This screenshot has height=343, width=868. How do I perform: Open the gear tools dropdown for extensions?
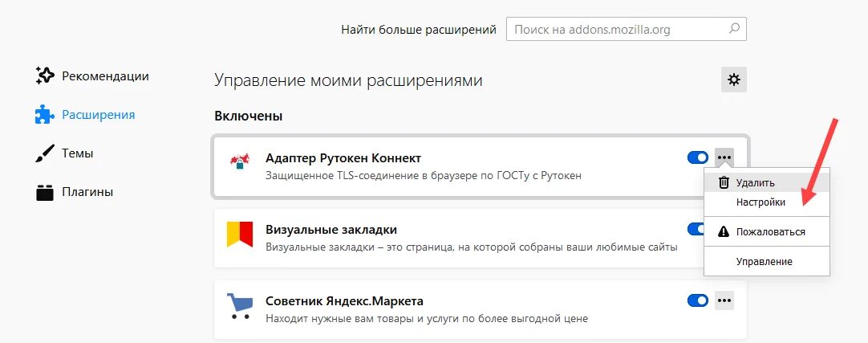734,80
